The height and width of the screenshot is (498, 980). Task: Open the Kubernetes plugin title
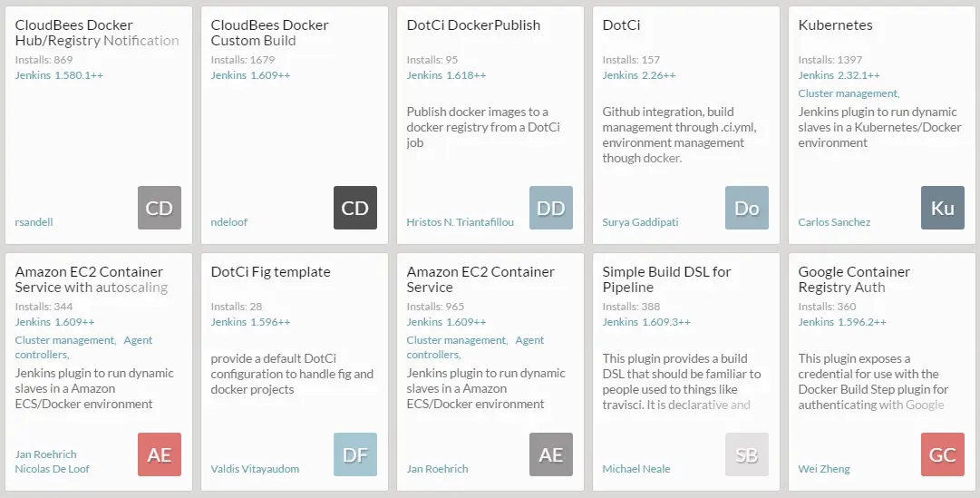coord(836,25)
